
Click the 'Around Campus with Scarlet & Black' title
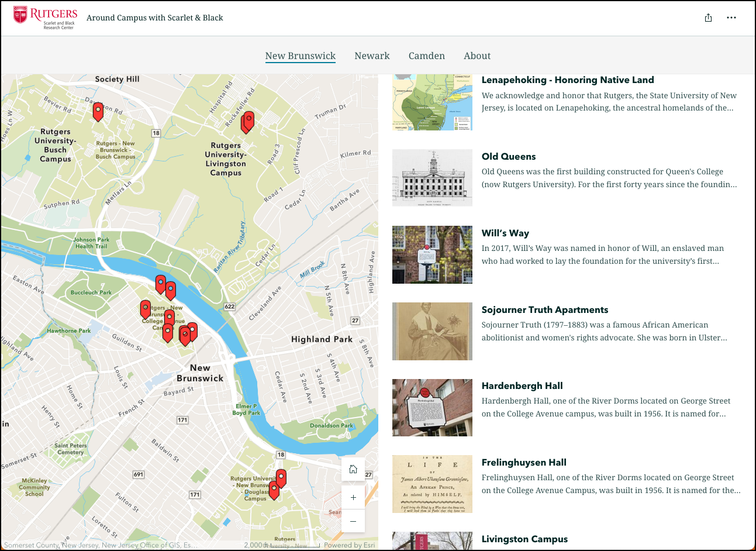[155, 18]
